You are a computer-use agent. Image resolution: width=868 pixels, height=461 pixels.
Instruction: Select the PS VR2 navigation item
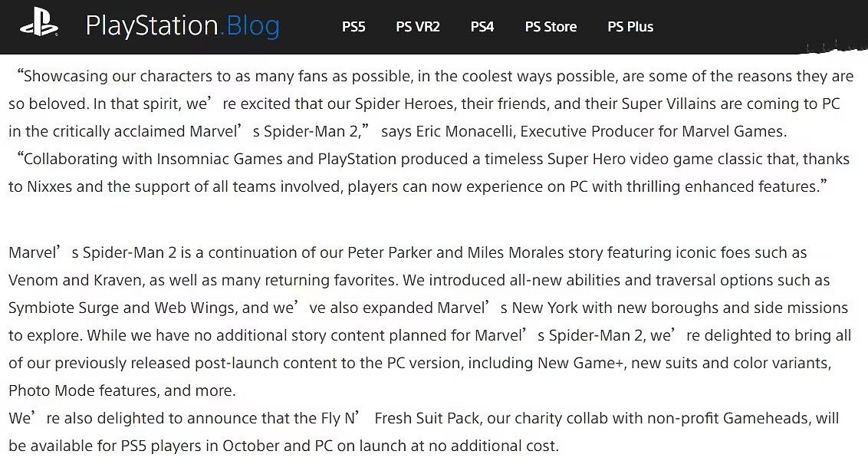(x=418, y=27)
